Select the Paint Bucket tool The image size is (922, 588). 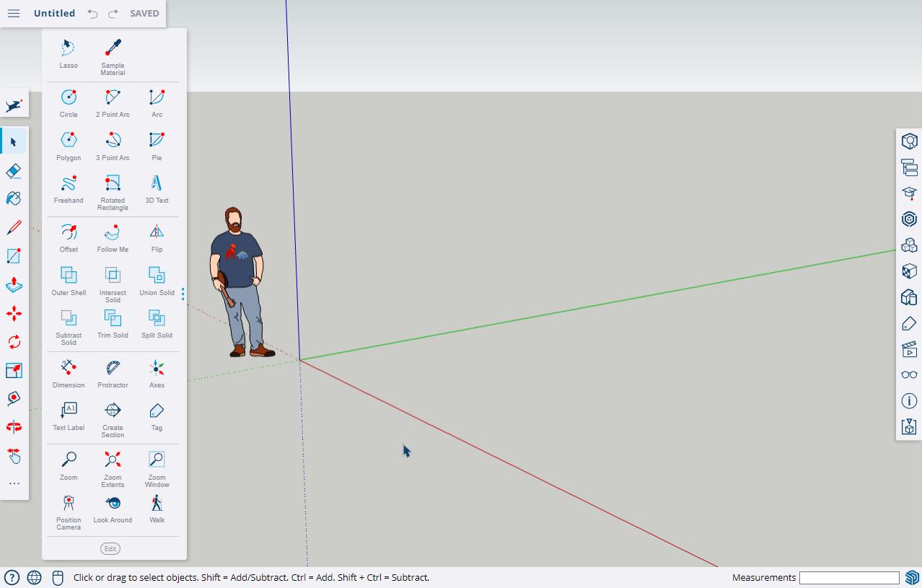click(14, 198)
